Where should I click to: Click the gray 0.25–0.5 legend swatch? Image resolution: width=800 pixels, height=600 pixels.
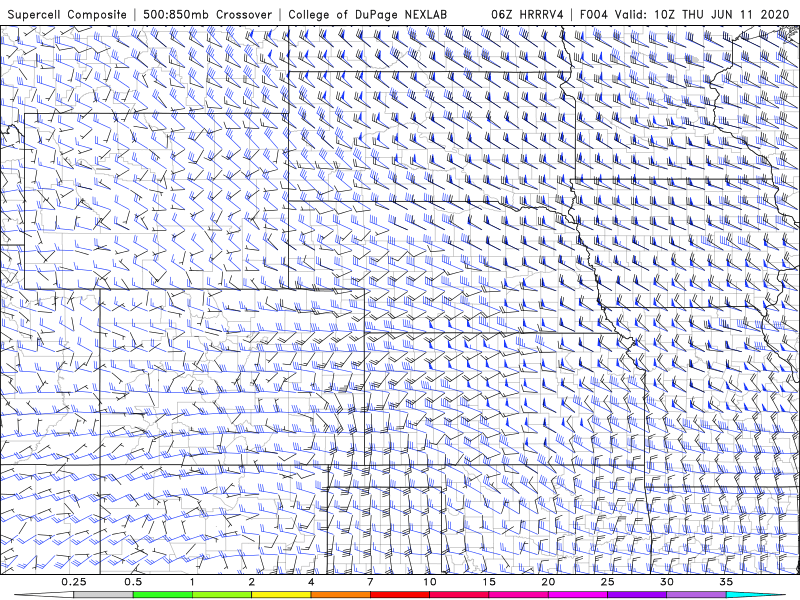pos(103,595)
